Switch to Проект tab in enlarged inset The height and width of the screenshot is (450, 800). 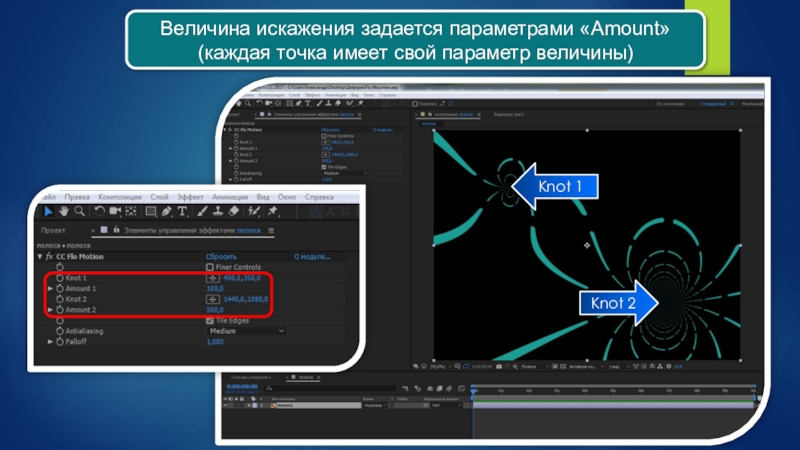point(53,231)
